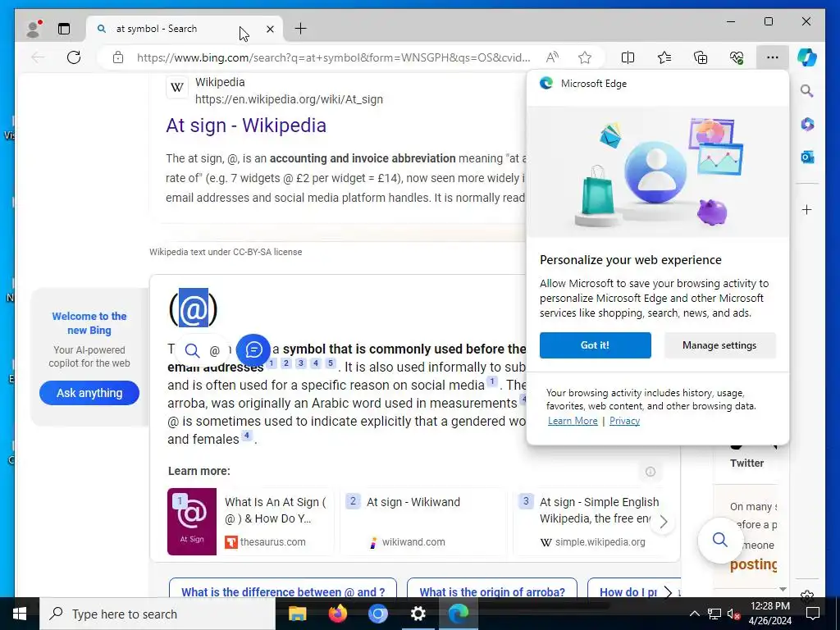840x630 pixels.
Task: Open File Explorer from taskbar
Action: click(x=297, y=614)
